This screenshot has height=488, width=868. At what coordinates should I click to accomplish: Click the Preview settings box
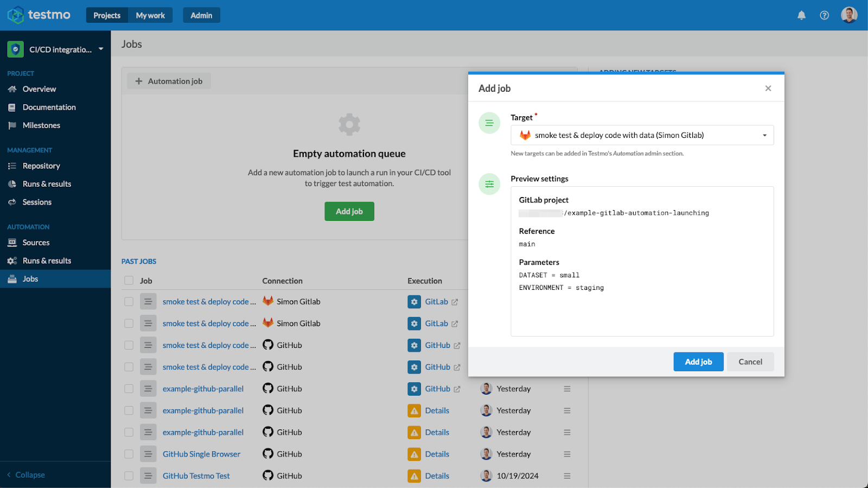(x=642, y=261)
